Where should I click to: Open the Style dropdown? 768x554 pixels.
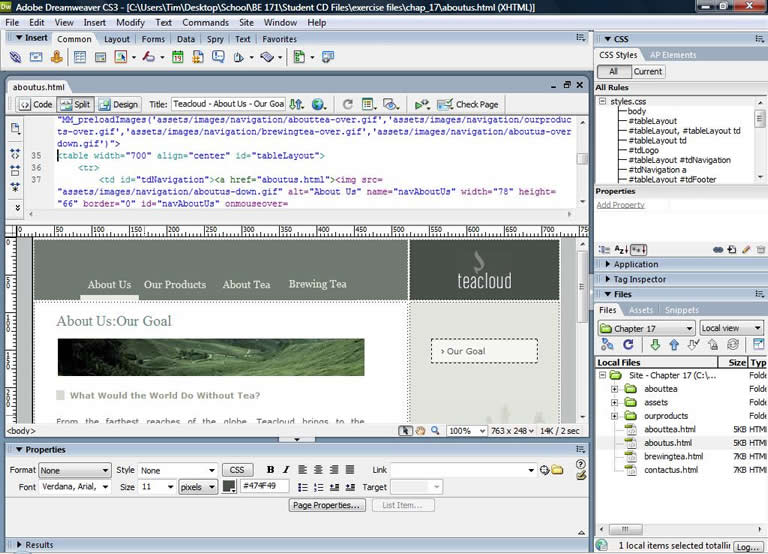pyautogui.click(x=177, y=470)
